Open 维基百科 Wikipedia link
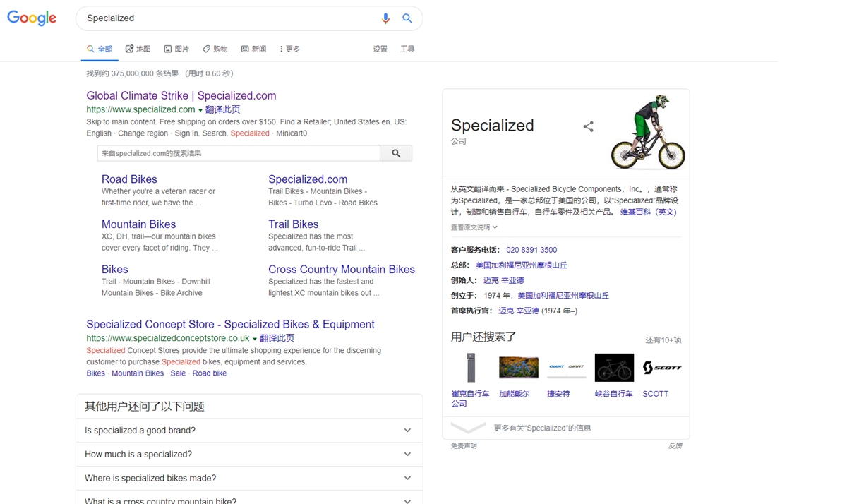Viewport: 847px width, 504px height. [648, 212]
